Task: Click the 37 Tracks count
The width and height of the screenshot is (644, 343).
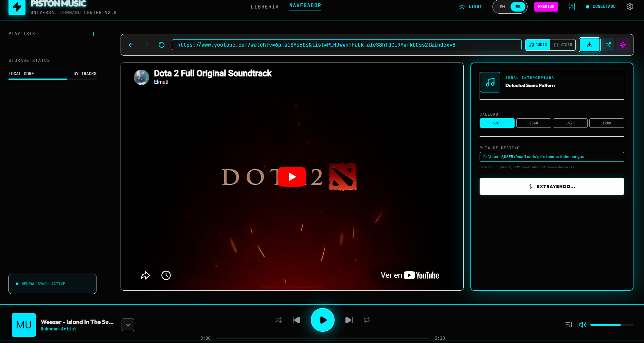Action: (x=85, y=74)
